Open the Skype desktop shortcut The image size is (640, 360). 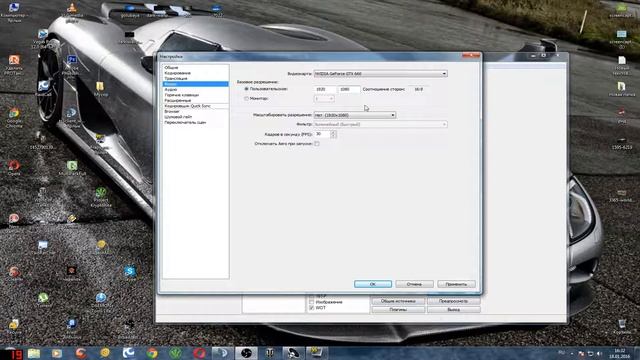[x=130, y=272]
